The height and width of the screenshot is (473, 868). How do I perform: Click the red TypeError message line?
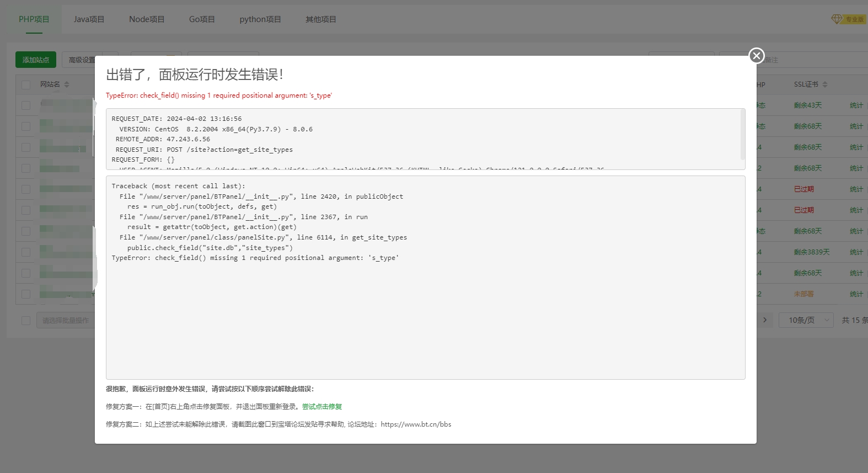pos(219,95)
